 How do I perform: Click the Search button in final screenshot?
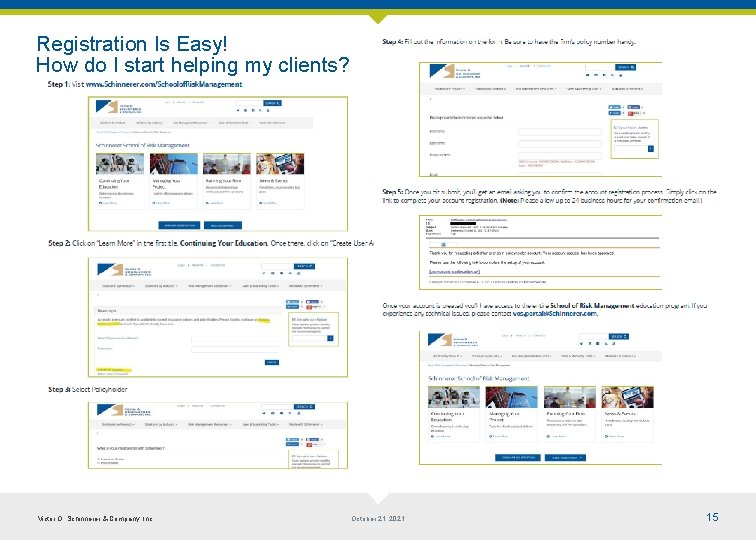(619, 337)
